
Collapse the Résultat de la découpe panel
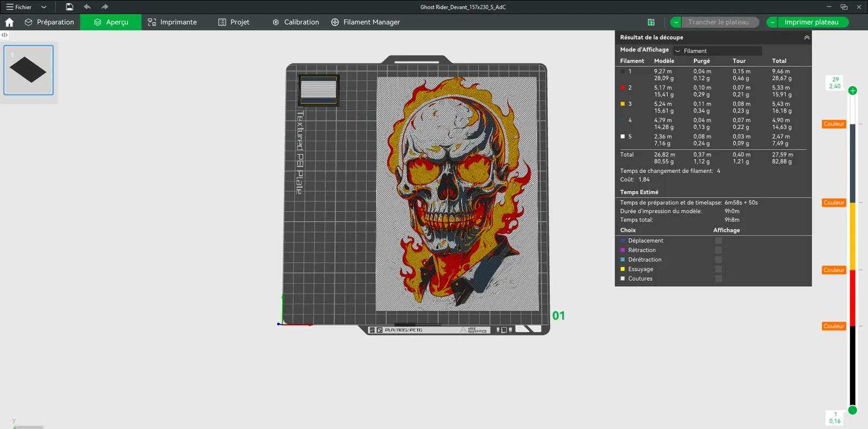pos(807,37)
